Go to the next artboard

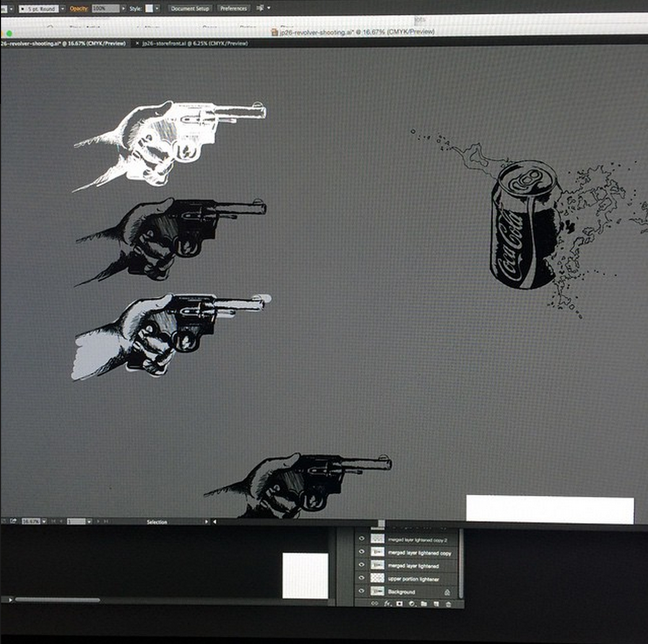point(98,522)
